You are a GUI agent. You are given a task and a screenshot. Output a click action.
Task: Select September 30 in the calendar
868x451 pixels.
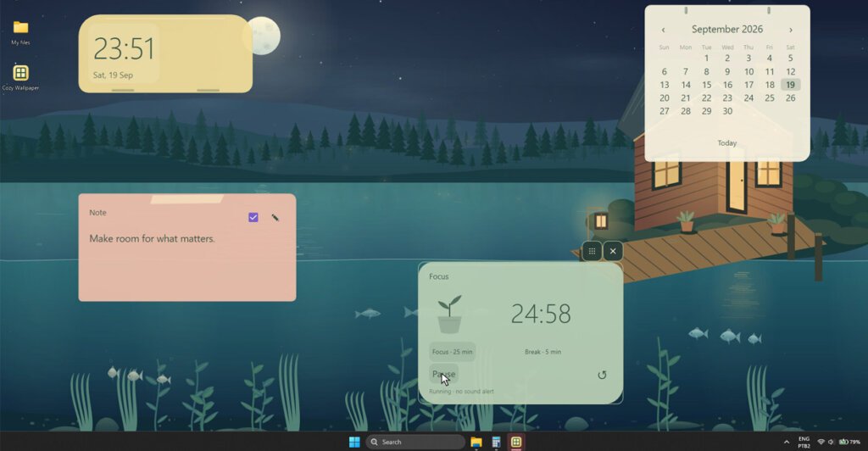click(x=727, y=111)
